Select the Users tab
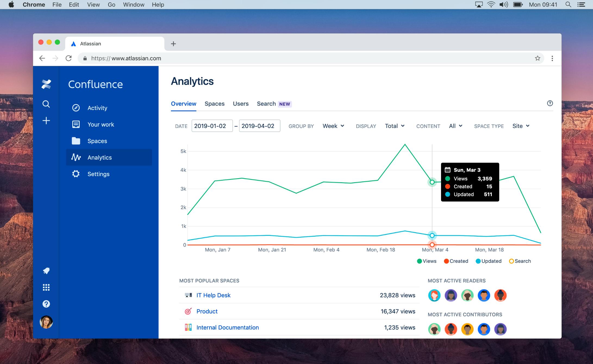The image size is (593, 364). point(241,104)
